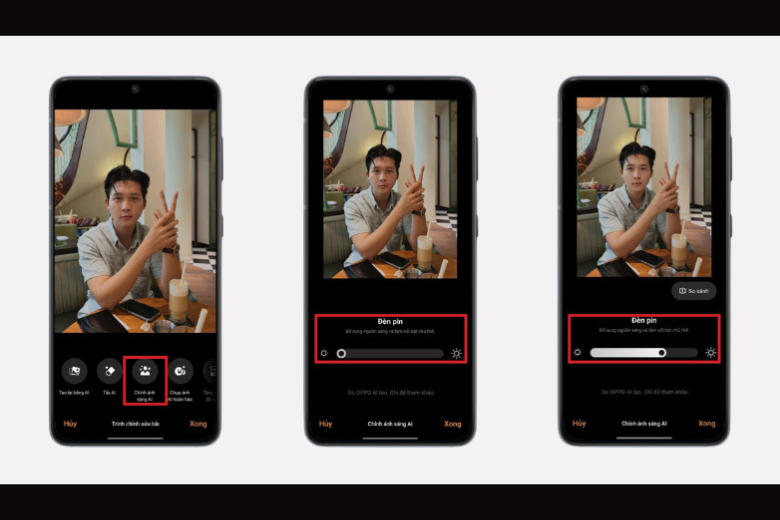Click high-brightness sun icon on middle phone
Viewport: 780px width, 520px height.
pos(456,353)
